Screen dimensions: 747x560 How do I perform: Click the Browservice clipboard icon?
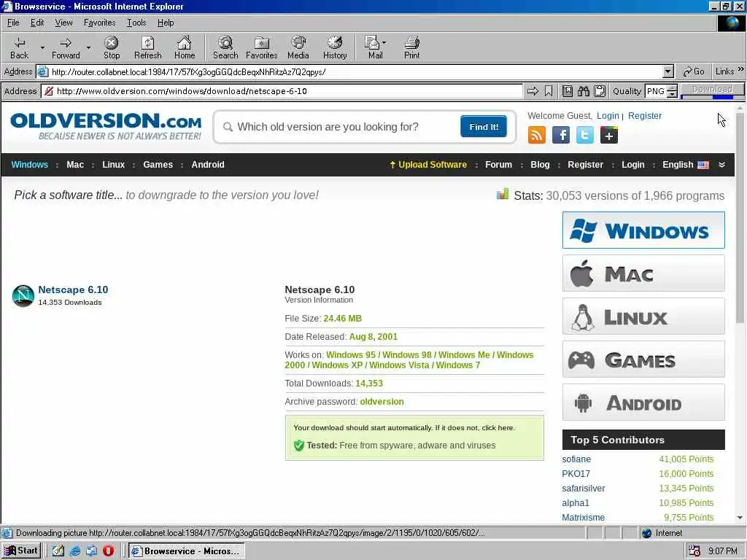(600, 91)
